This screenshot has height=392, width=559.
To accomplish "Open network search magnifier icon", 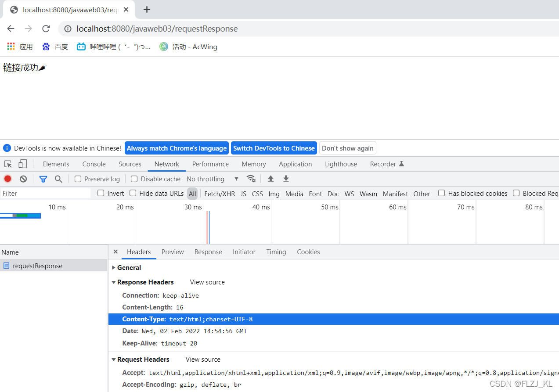I will 58,179.
